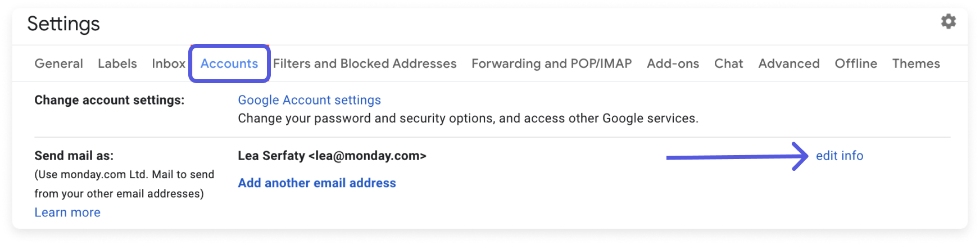
Task: Switch to the Themes tab
Action: (x=916, y=63)
